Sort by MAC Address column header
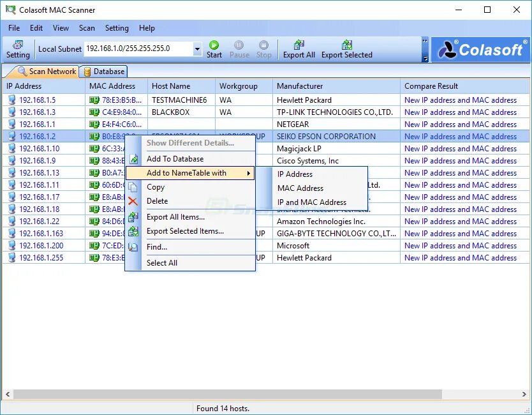The width and height of the screenshot is (532, 415). click(116, 86)
